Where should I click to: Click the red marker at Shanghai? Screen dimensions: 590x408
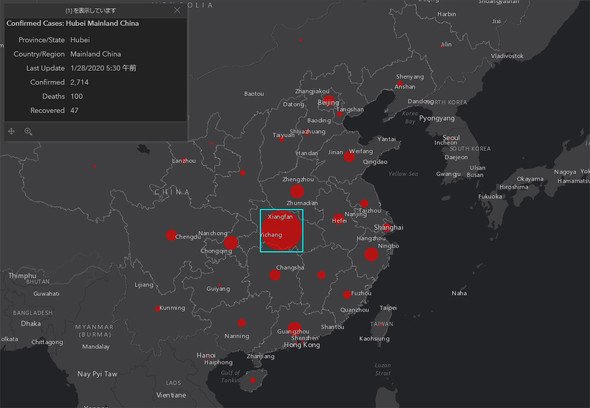click(x=387, y=228)
